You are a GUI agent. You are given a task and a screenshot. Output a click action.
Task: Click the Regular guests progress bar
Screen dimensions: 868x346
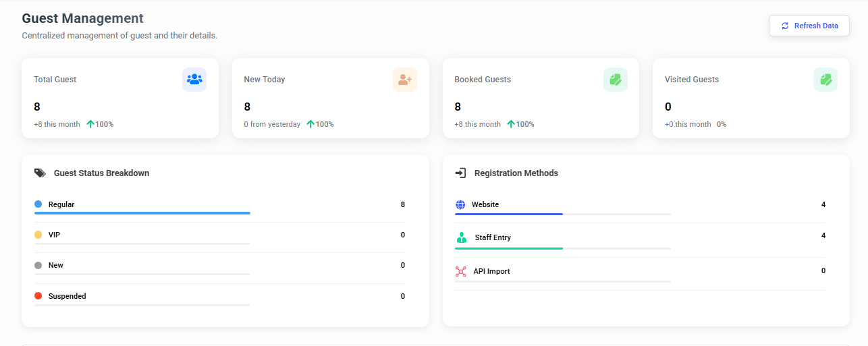pyautogui.click(x=142, y=213)
